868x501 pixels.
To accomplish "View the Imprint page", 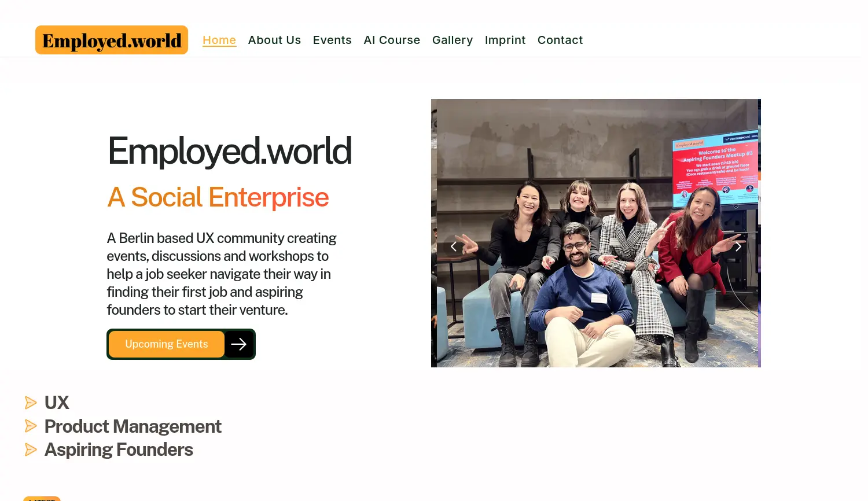I will pyautogui.click(x=505, y=40).
